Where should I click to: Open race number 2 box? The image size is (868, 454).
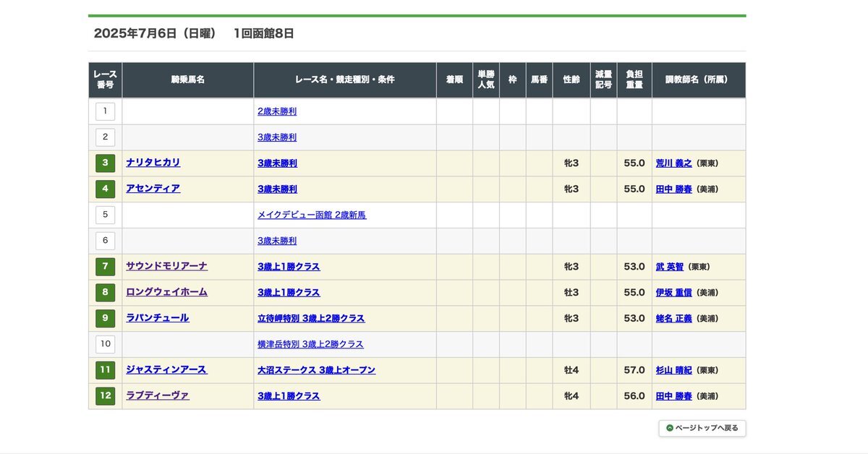pos(105,137)
